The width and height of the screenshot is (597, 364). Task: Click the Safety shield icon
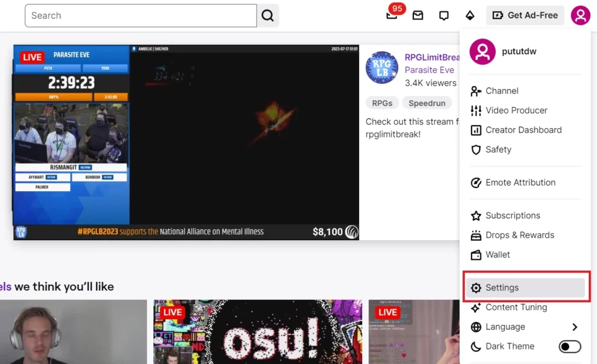[476, 150]
